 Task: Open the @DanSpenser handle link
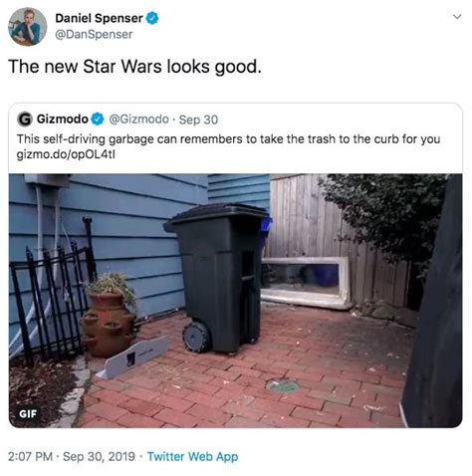94,35
